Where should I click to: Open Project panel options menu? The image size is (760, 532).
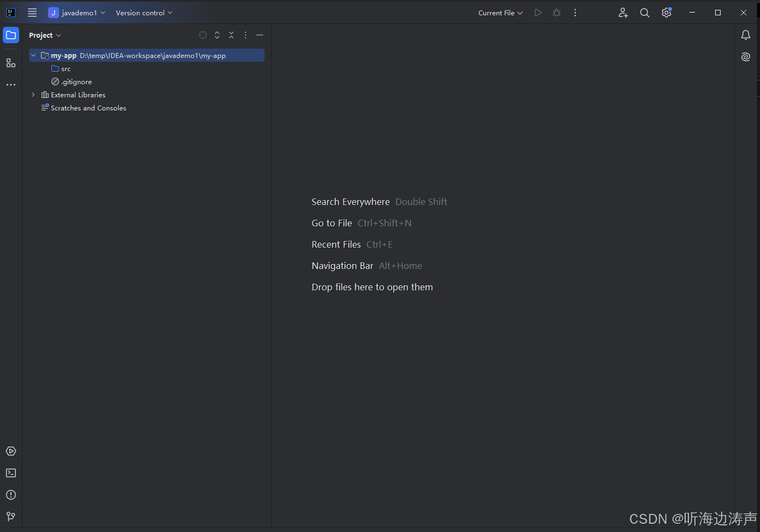coord(245,35)
